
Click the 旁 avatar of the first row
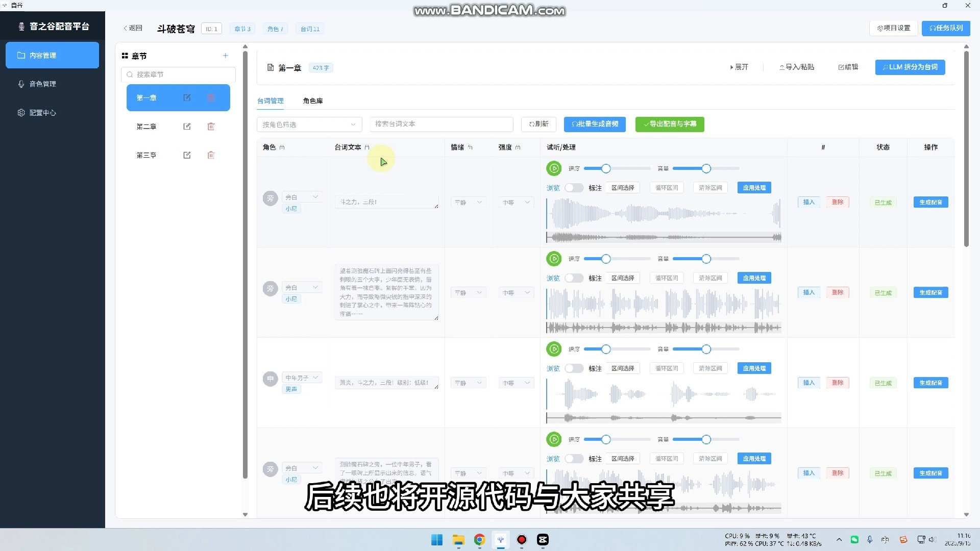(270, 198)
